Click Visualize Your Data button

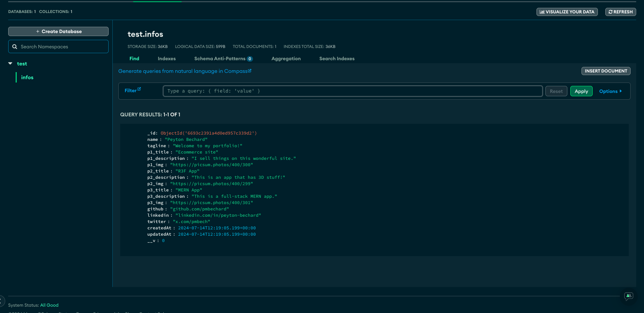point(567,12)
